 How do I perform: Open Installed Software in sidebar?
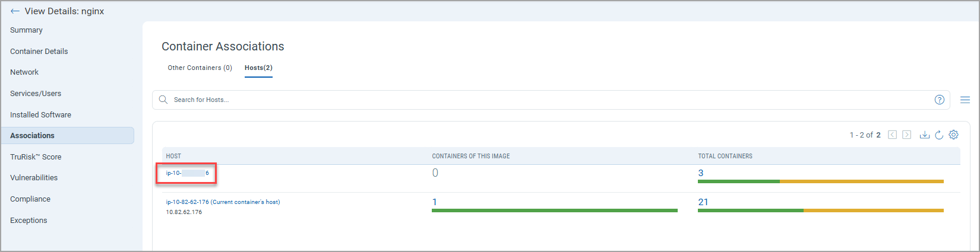(40, 115)
